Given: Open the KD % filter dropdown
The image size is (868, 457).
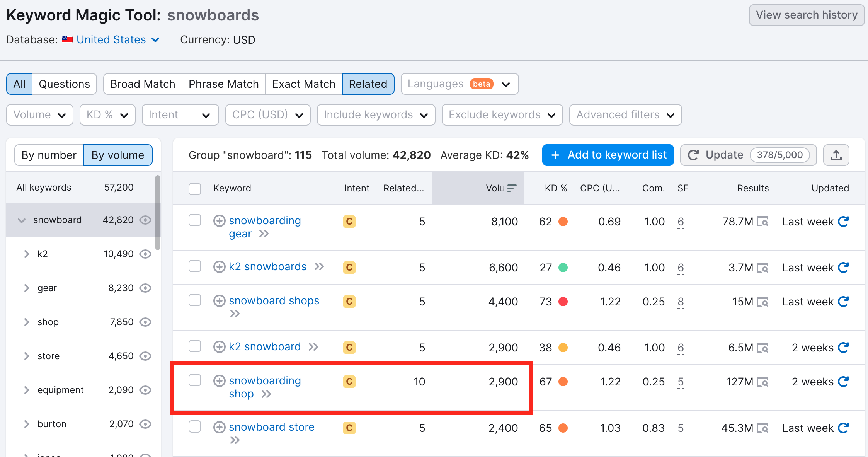Looking at the screenshot, I should pos(107,115).
